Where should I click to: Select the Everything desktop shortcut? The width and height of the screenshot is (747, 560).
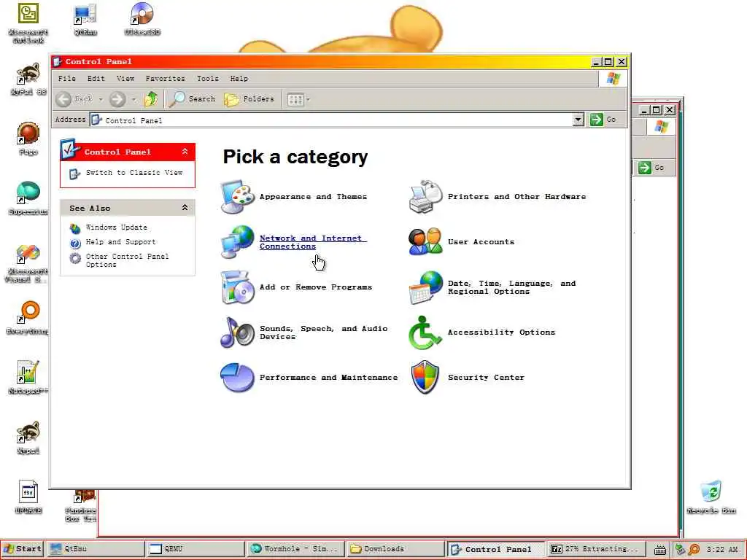point(28,318)
